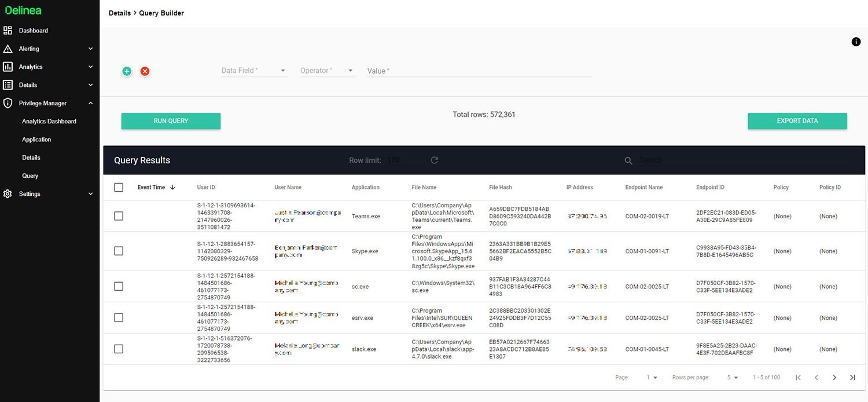Check the esrv.exe row checkbox
The height and width of the screenshot is (402, 868).
(x=119, y=318)
